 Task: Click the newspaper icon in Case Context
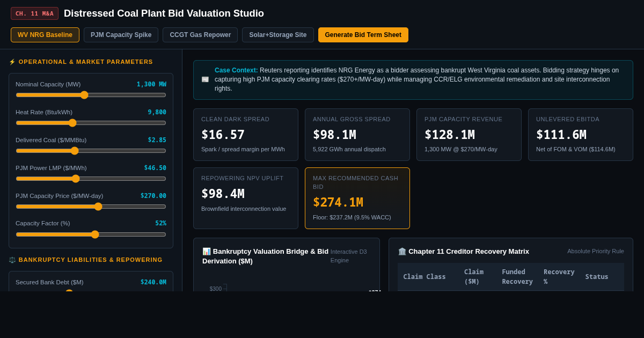205,79
